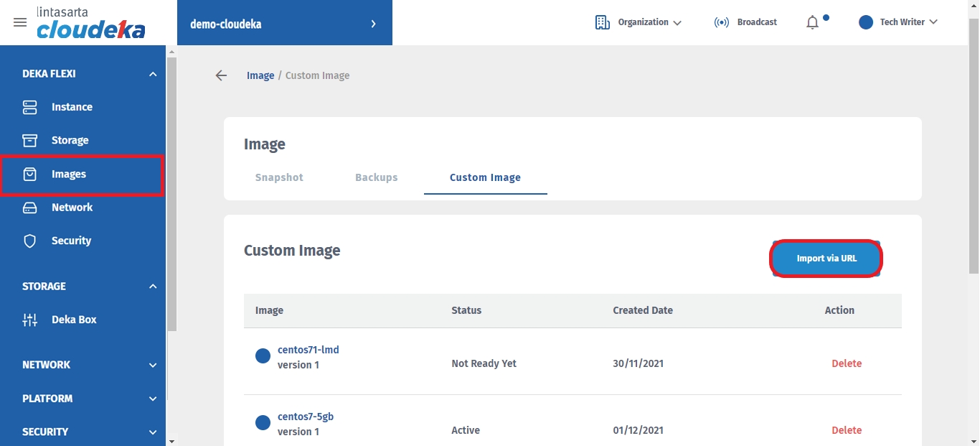Expand the NETWORK sidebar section

click(152, 365)
